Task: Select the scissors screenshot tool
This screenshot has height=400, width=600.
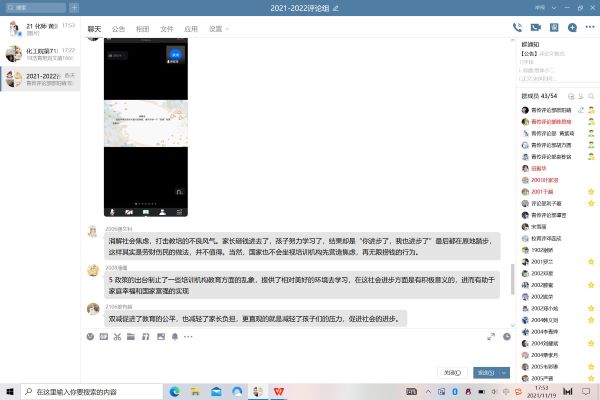Action: (118, 337)
